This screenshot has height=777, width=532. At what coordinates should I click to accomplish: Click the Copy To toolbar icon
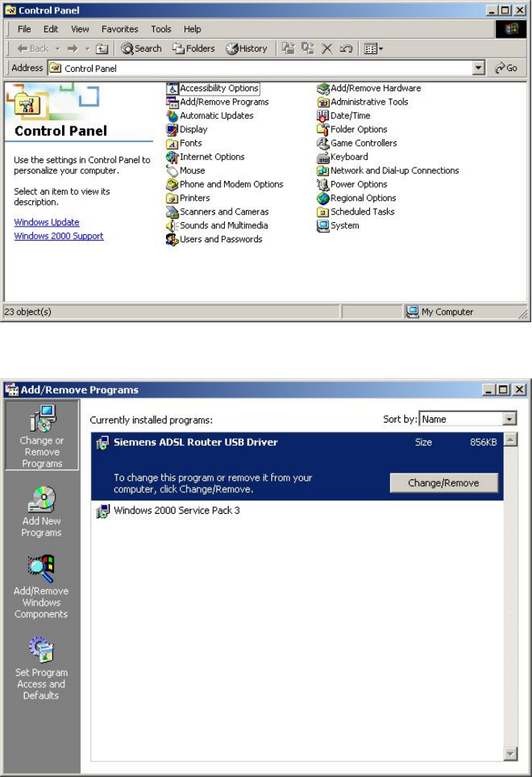(308, 49)
